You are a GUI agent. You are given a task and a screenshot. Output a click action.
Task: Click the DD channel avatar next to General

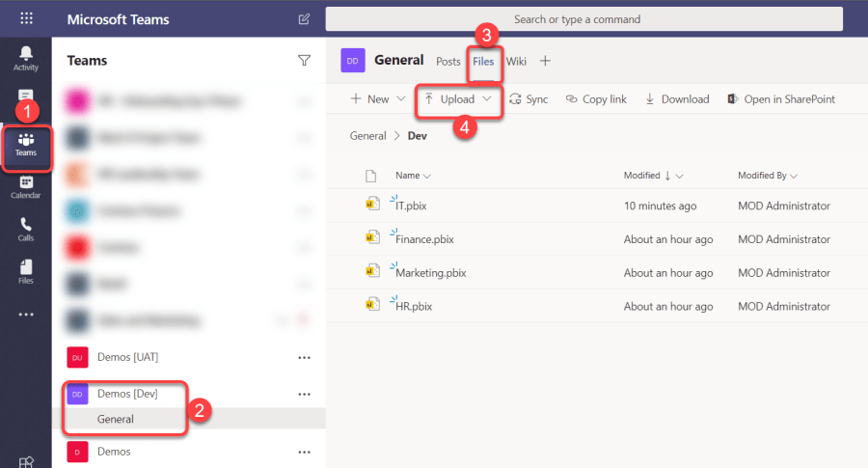[353, 61]
